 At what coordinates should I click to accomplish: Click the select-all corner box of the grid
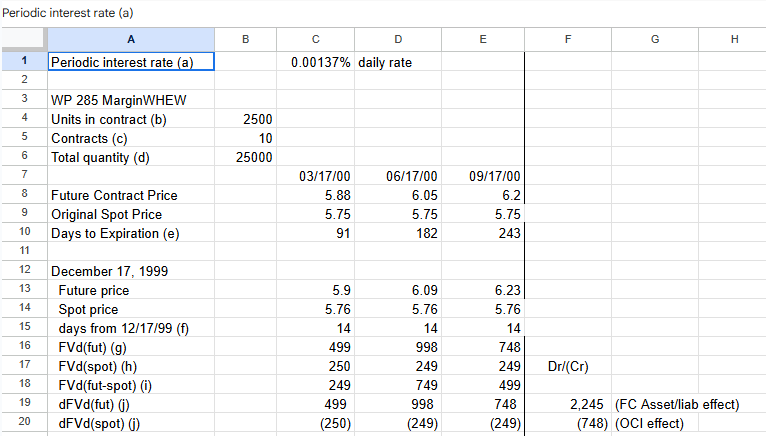pos(23,39)
